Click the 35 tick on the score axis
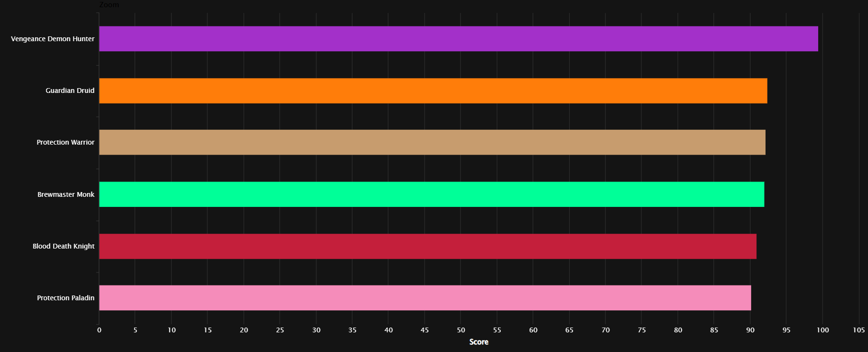 352,330
